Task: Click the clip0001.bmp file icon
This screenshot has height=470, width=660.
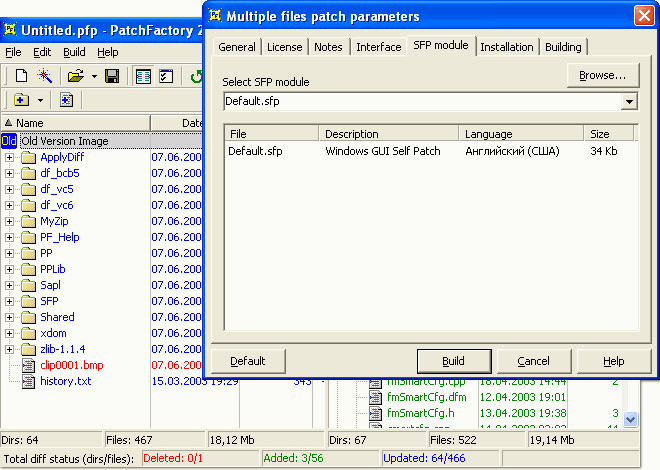Action: (28, 365)
